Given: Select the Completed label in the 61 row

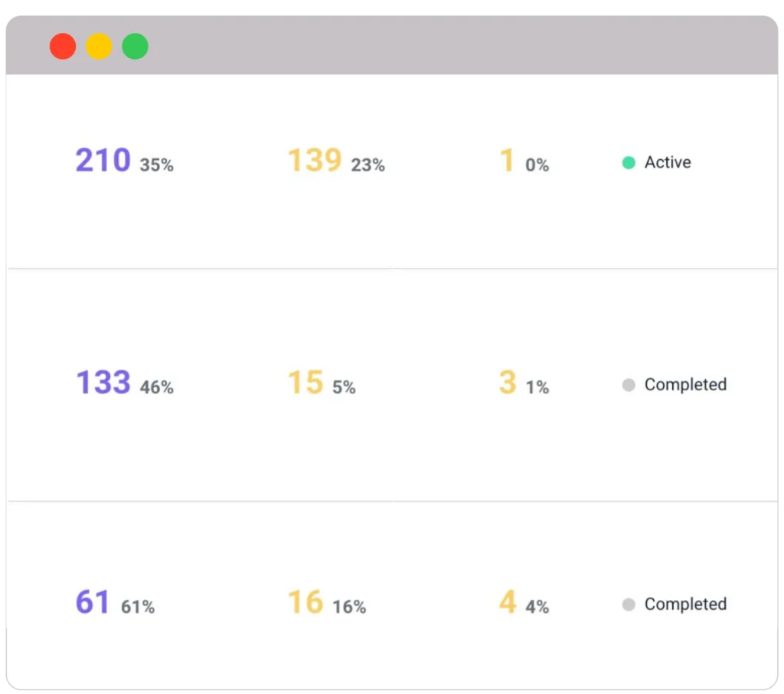Looking at the screenshot, I should click(x=685, y=604).
